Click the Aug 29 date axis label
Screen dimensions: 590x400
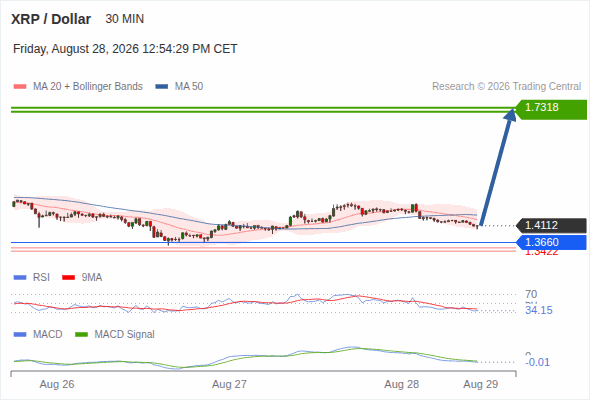(x=481, y=385)
